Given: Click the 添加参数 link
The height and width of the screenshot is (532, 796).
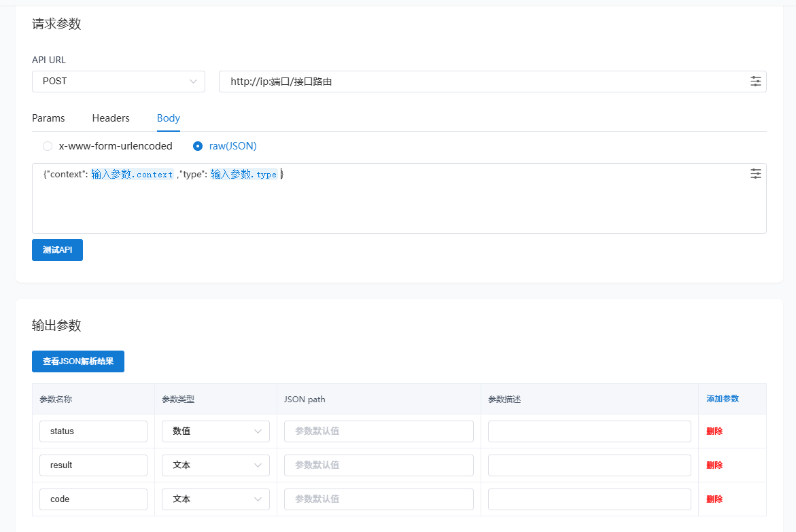Looking at the screenshot, I should tap(722, 399).
